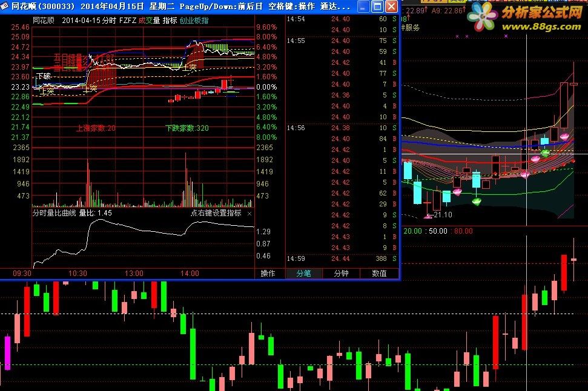Click the 量比: 1.45 value
This screenshot has height=391, width=588.
[95, 213]
